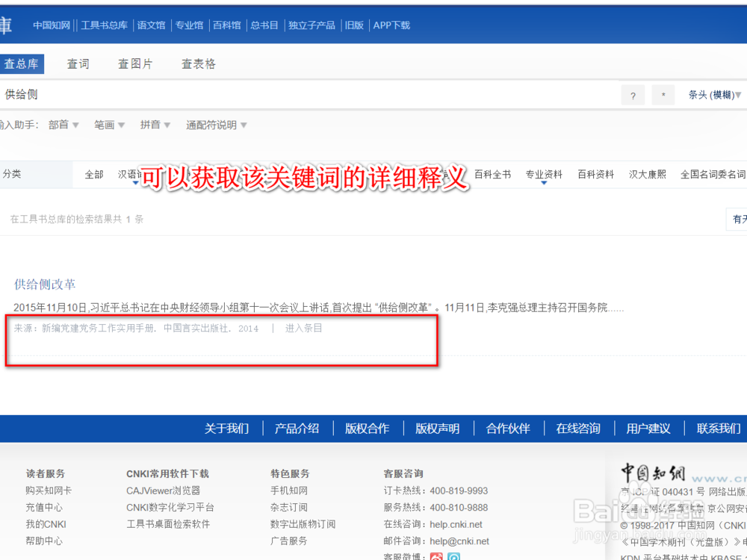This screenshot has width=747, height=560.
Task: Open 百科馆 in the top navigation
Action: point(227,25)
